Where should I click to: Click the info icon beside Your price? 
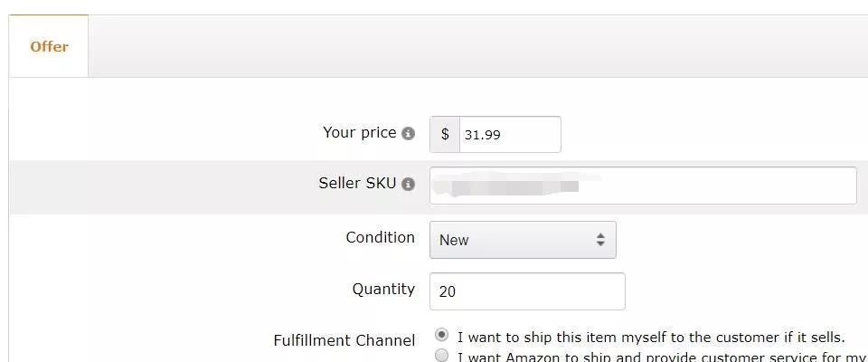tap(408, 134)
